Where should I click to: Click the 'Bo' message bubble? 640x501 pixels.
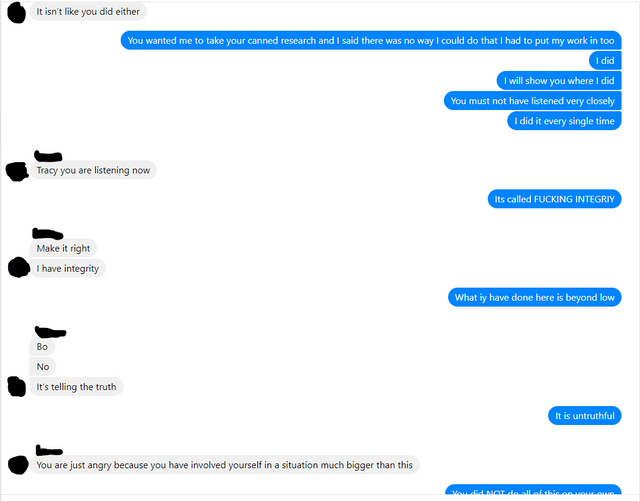[42, 347]
